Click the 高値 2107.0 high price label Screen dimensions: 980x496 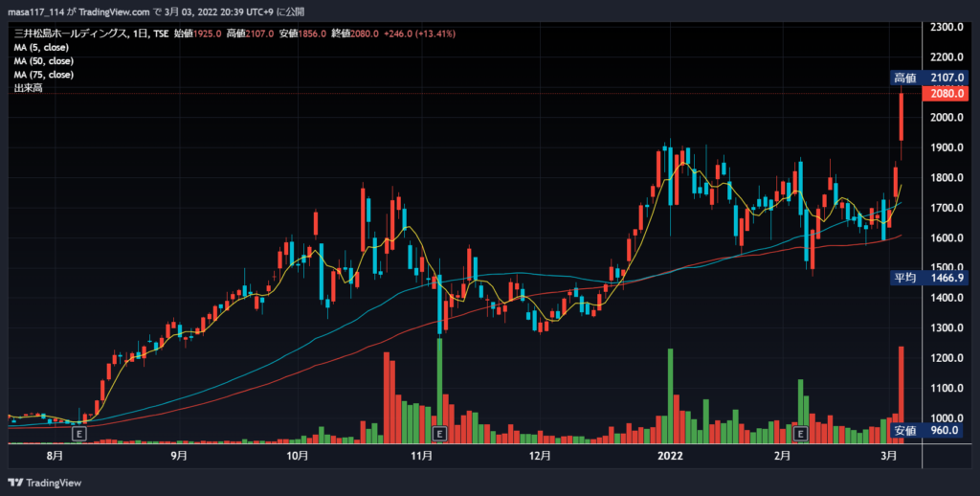928,79
